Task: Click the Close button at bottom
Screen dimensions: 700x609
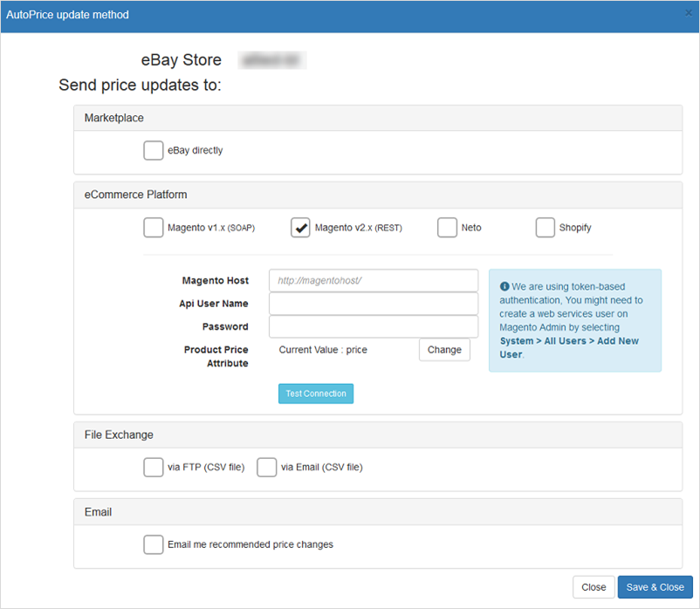Action: tap(594, 587)
